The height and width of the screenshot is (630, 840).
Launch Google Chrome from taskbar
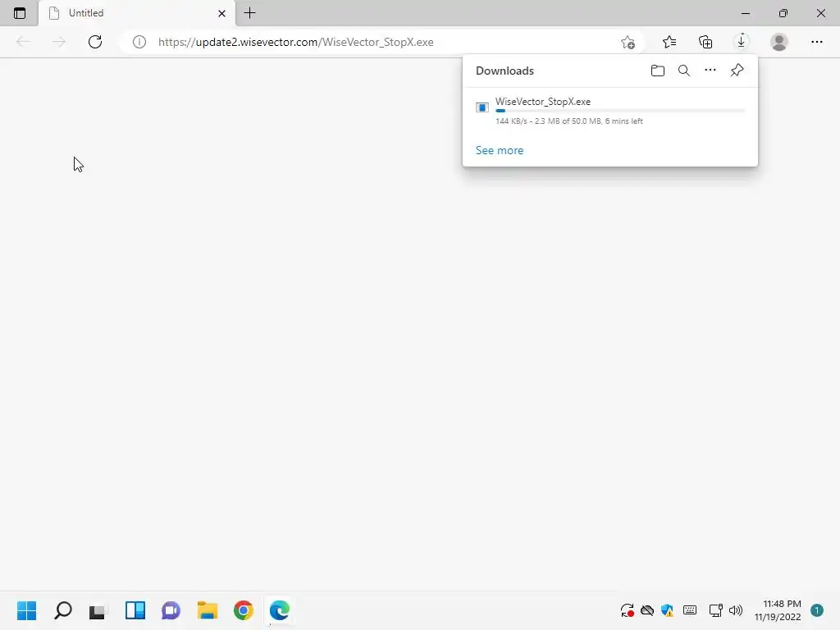243,610
